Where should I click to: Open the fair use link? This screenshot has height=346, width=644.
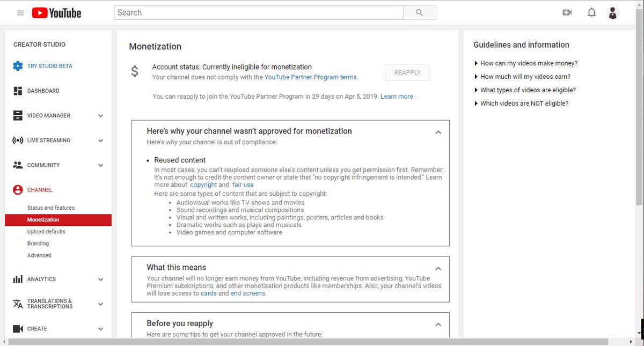click(243, 185)
